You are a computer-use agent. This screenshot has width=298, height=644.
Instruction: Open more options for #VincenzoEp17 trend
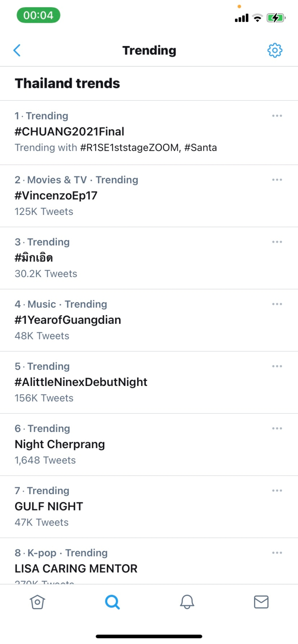[277, 180]
